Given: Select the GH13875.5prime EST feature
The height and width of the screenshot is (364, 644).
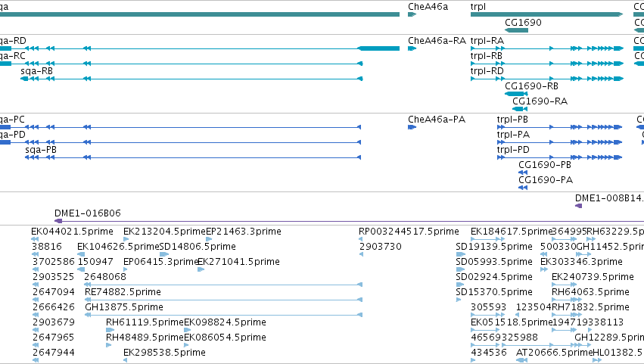Looking at the screenshot, I should click(x=223, y=315).
